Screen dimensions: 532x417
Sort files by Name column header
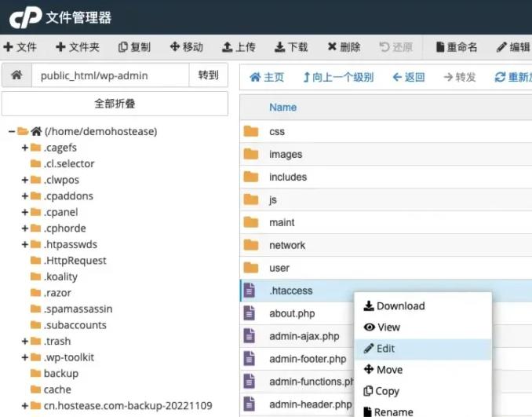pos(283,108)
